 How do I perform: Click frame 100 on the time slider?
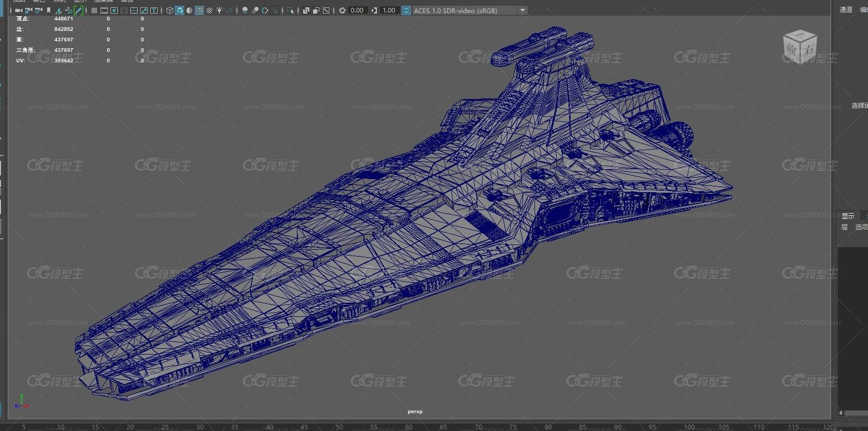pyautogui.click(x=689, y=427)
